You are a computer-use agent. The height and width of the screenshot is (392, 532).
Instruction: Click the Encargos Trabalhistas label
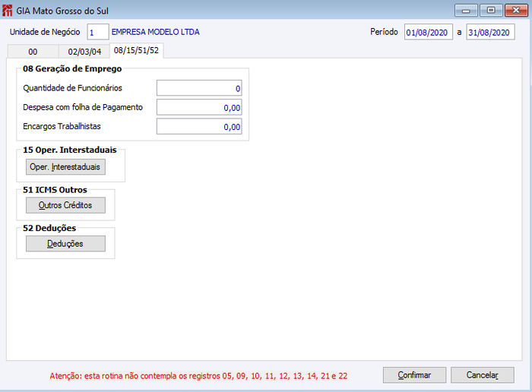click(x=62, y=126)
